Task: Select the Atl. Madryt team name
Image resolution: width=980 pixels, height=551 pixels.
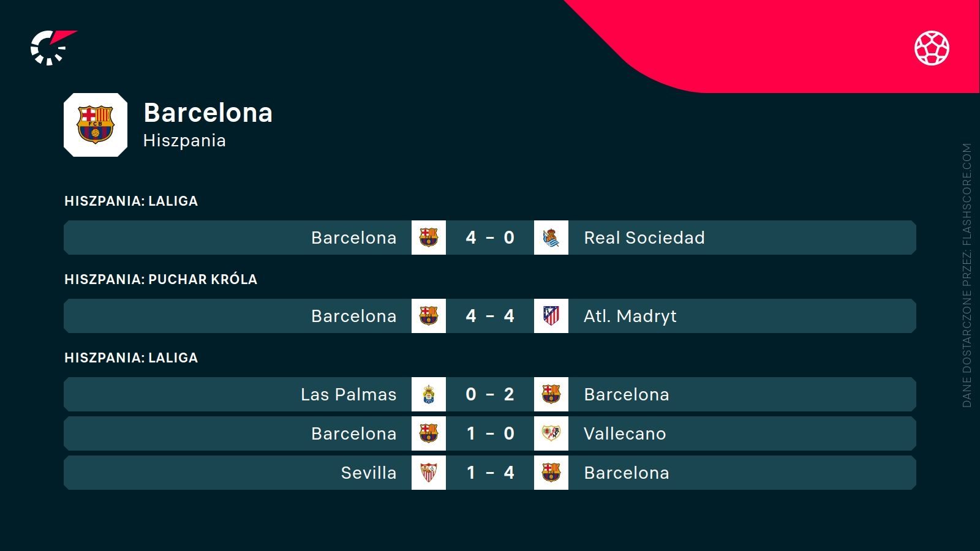Action: 630,316
